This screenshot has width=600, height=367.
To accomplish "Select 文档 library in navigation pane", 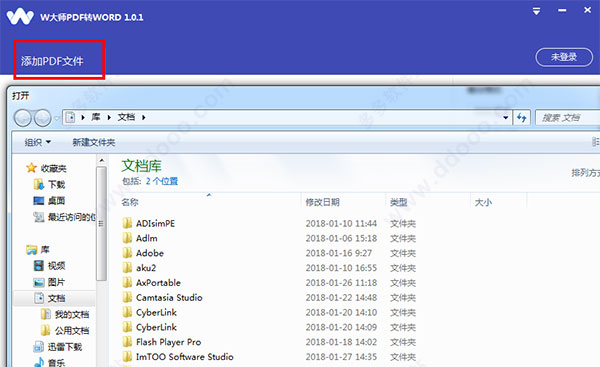I will 57,298.
